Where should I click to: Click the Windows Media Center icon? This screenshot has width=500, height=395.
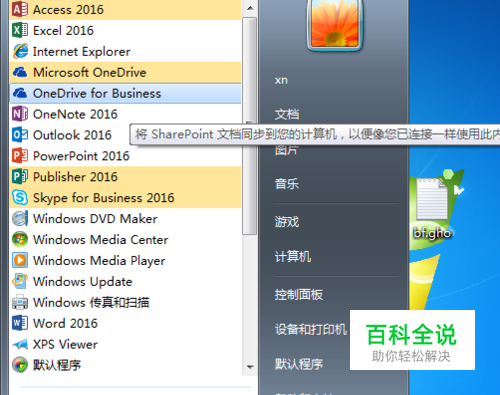(x=20, y=239)
